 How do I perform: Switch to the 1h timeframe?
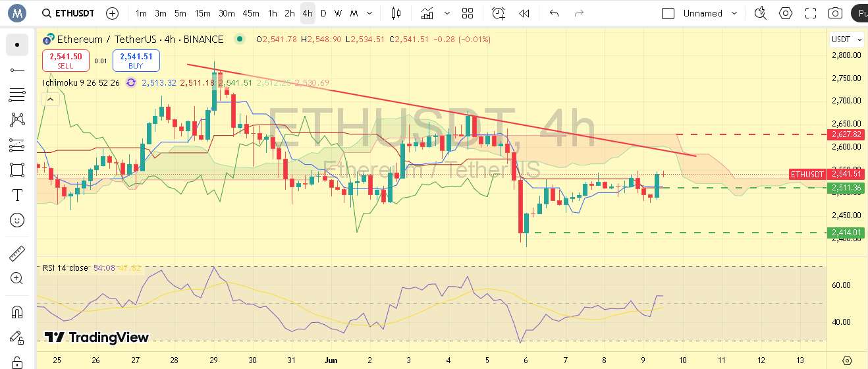[272, 13]
